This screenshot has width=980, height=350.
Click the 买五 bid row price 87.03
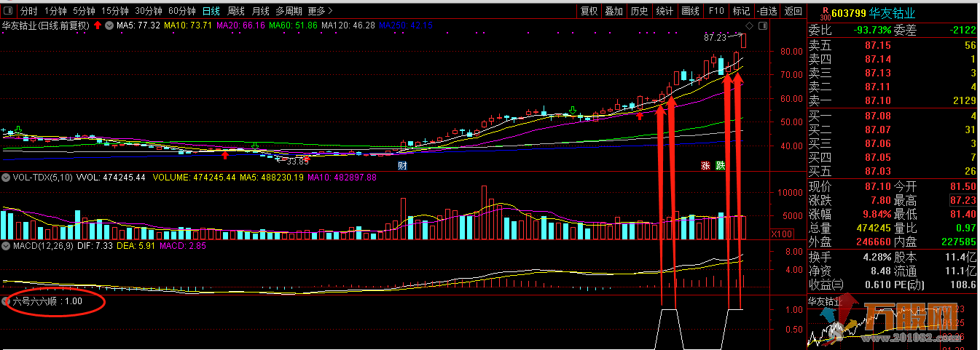878,171
